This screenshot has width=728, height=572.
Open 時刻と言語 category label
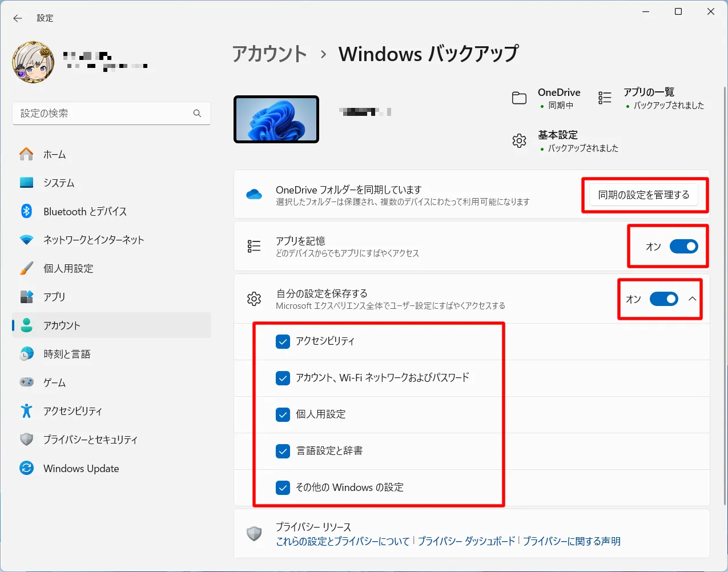pyautogui.click(x=67, y=354)
